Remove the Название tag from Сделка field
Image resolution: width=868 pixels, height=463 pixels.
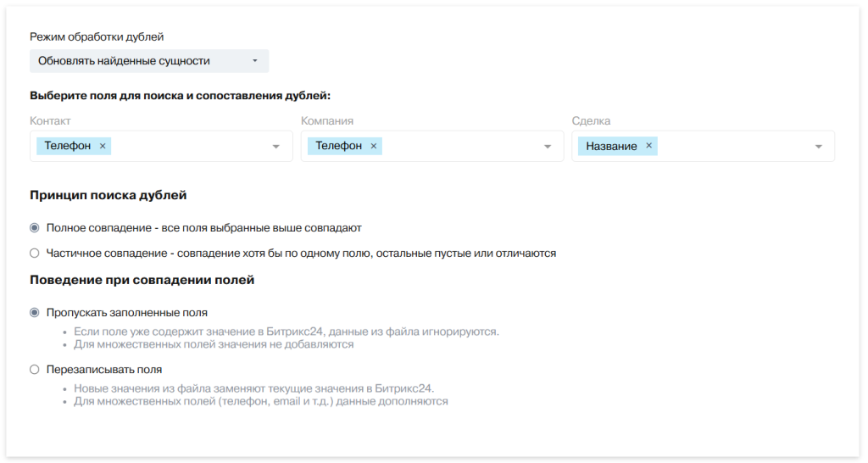pos(648,146)
